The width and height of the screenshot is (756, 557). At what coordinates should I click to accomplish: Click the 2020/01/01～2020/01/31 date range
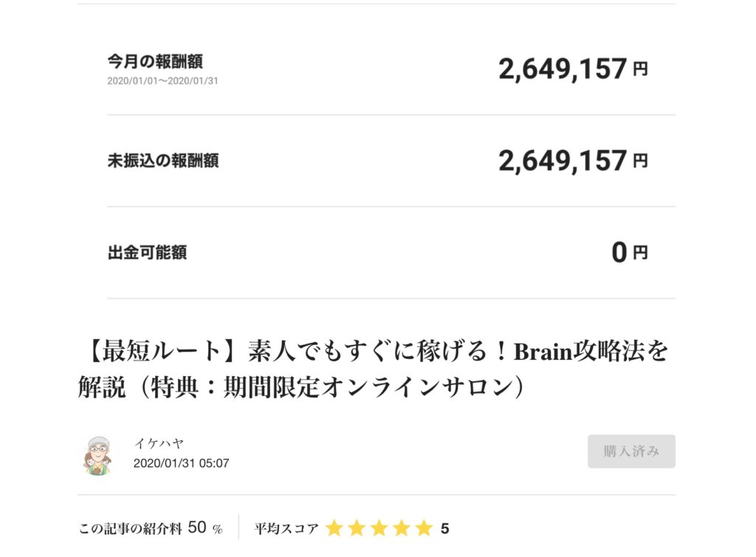coord(162,81)
